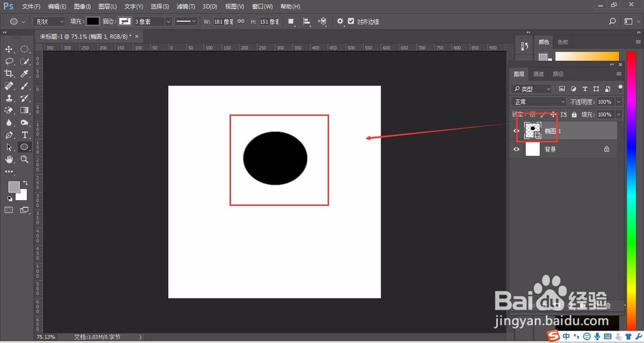
Task: Toggle shape layer filter
Action: pyautogui.click(x=596, y=89)
